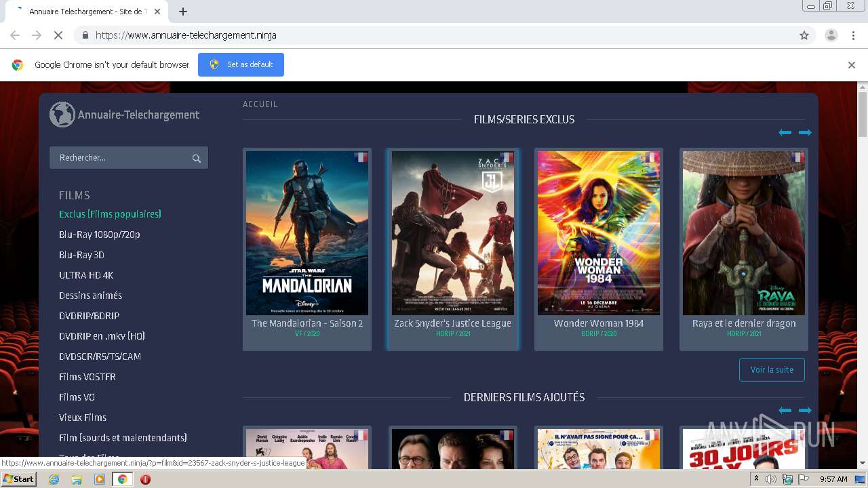Click Set as default button
The width and height of the screenshot is (868, 488).
tap(241, 64)
